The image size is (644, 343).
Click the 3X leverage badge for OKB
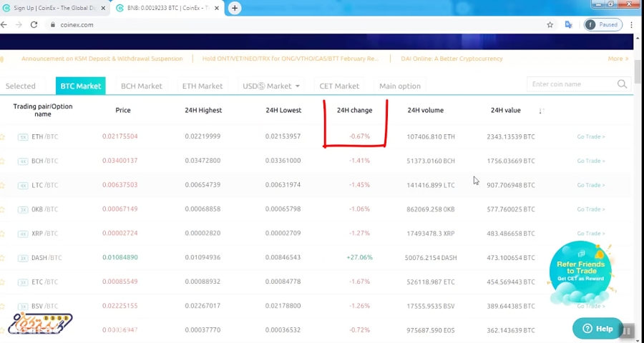[23, 209]
